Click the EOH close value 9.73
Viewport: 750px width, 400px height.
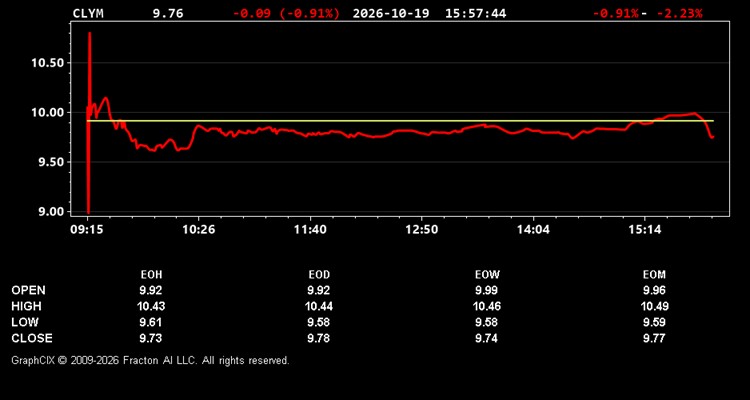click(151, 338)
